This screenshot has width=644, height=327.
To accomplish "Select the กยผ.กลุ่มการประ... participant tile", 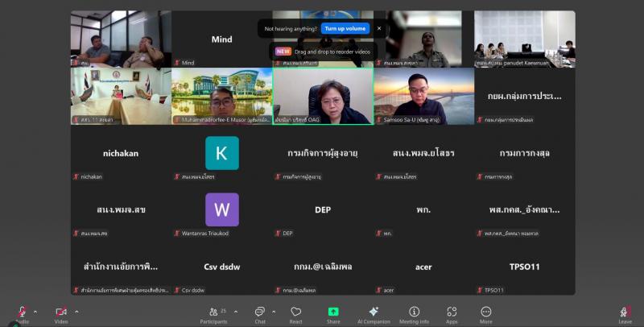I will 525,96.
